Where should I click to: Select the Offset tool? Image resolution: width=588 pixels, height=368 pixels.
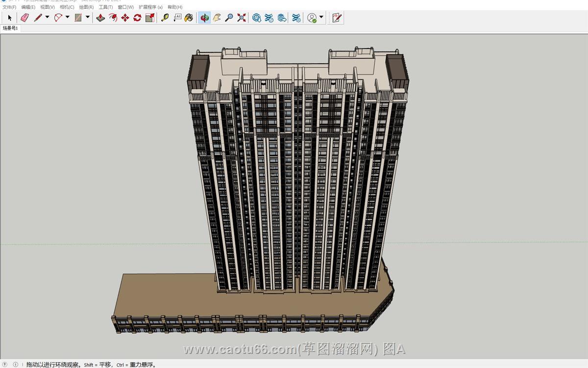coord(113,18)
